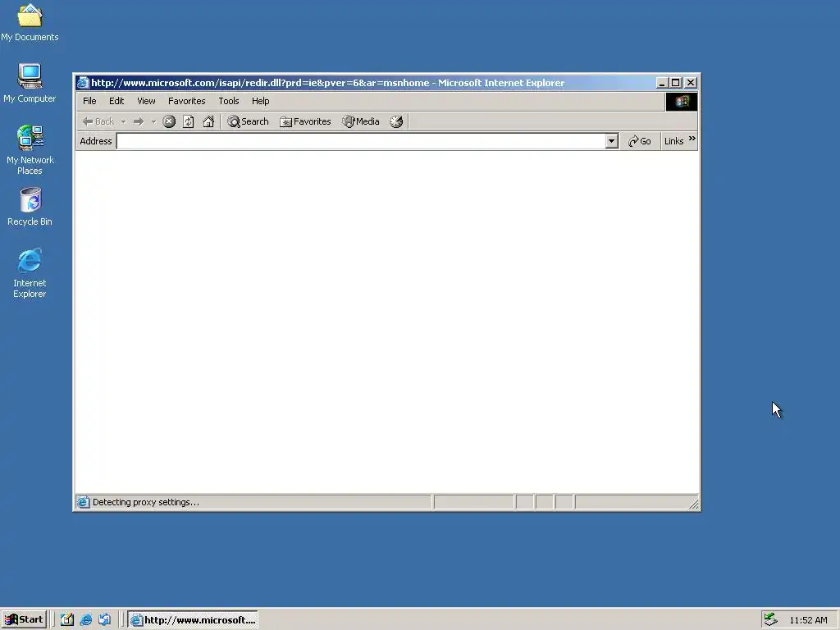
Task: Open the Address bar dropdown list
Action: (611, 141)
